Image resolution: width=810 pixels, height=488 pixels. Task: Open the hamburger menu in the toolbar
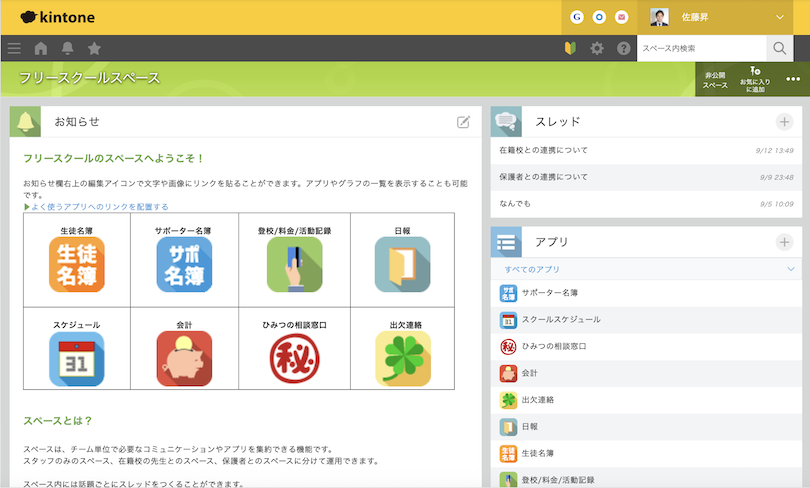pos(14,48)
